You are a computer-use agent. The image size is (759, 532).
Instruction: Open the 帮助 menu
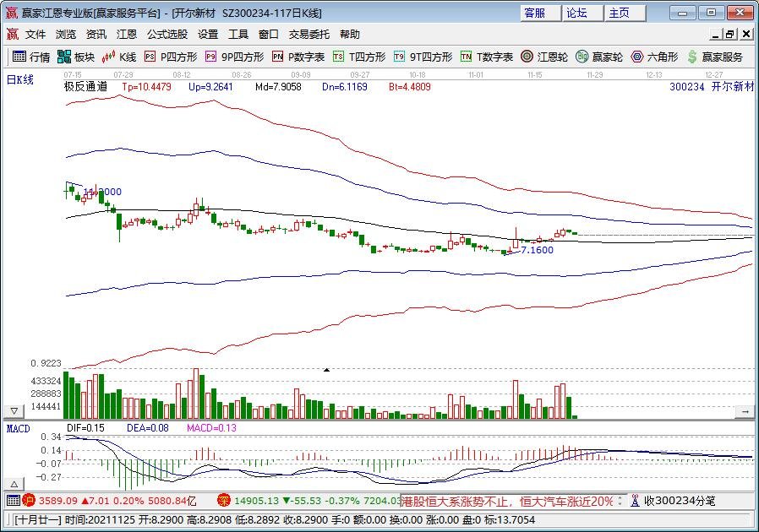click(x=349, y=35)
